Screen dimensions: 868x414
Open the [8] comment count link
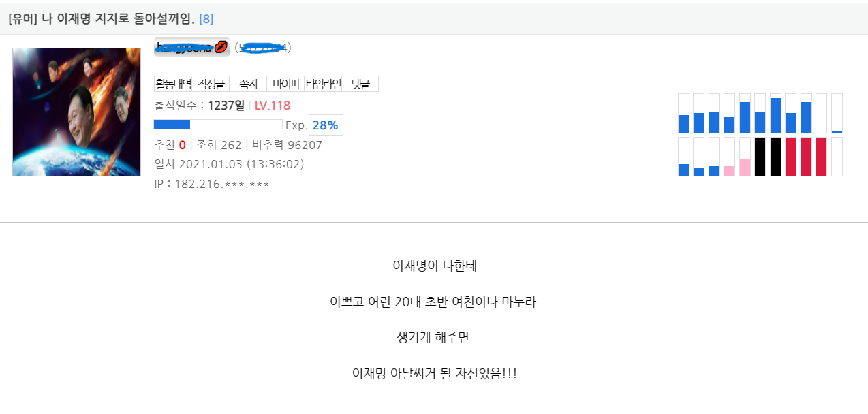tap(206, 19)
